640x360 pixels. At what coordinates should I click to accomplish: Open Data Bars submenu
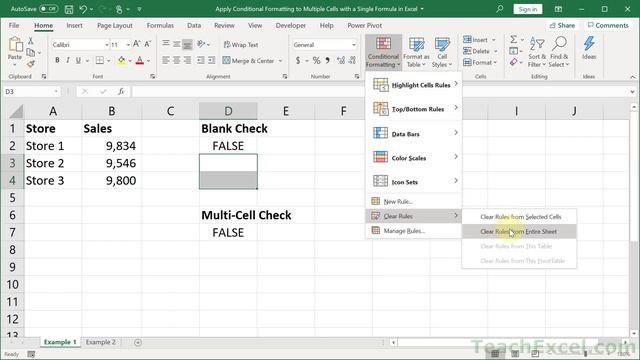click(414, 133)
